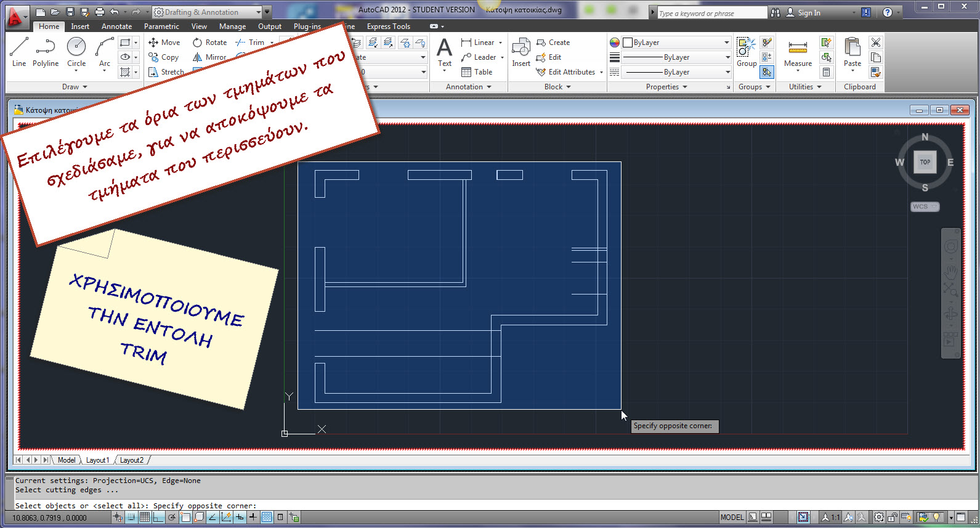The image size is (980, 528).
Task: Click the Mirror tool
Action: click(209, 57)
